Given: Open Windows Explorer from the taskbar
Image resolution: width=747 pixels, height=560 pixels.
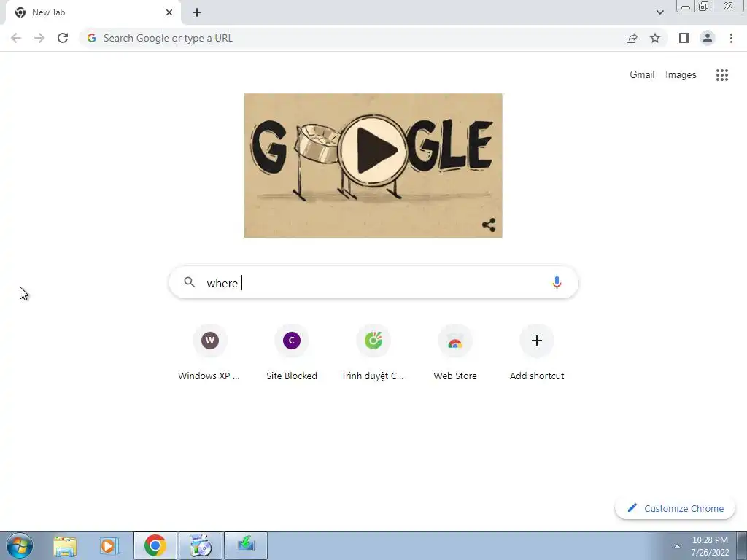Looking at the screenshot, I should coord(65,545).
